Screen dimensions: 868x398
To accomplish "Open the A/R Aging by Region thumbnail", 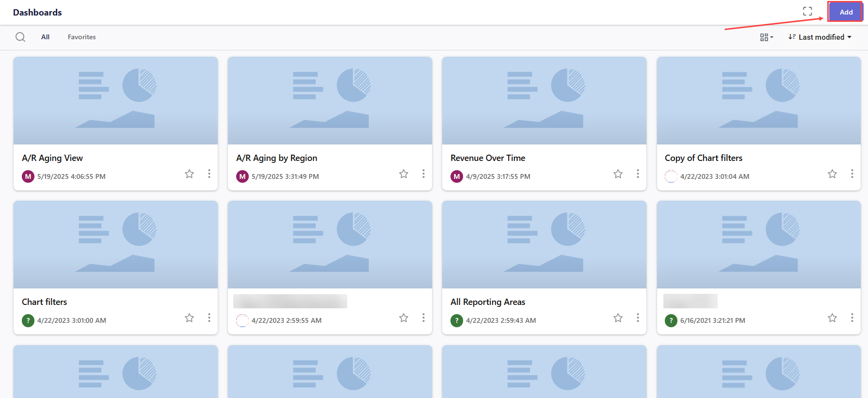I will [330, 100].
